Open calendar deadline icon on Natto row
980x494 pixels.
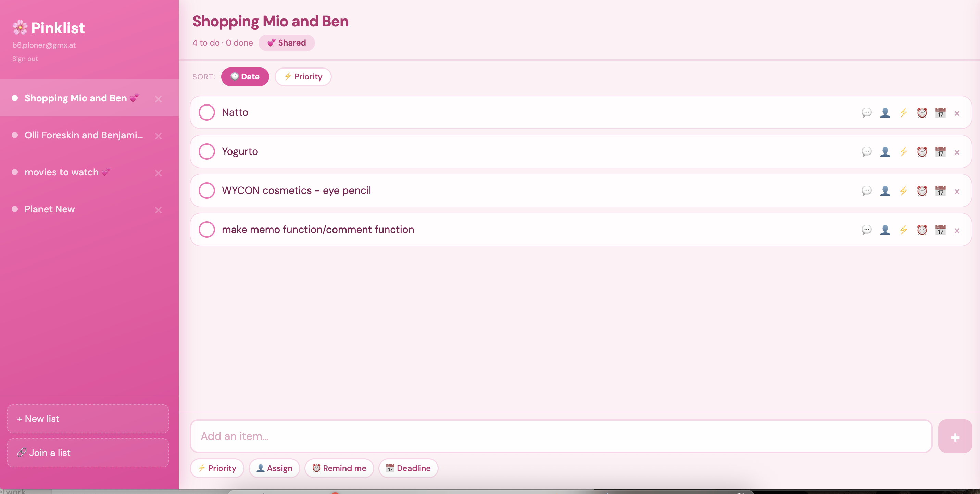pyautogui.click(x=940, y=113)
